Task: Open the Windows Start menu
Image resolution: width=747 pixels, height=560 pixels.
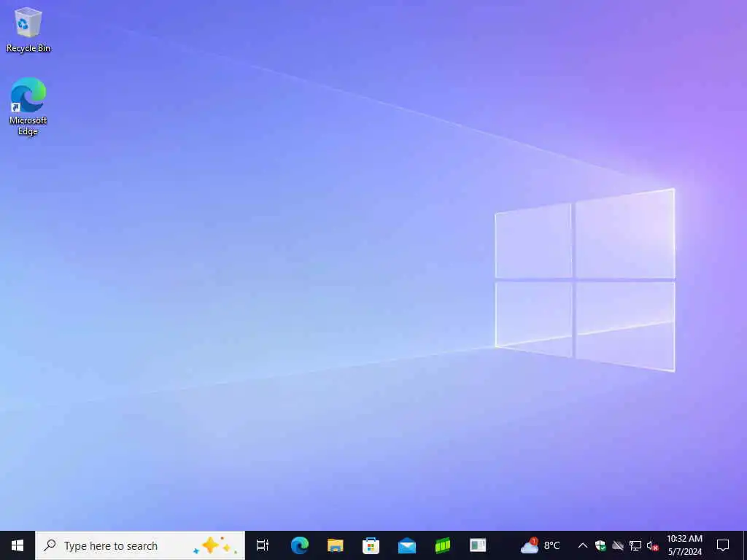Action: pos(18,545)
